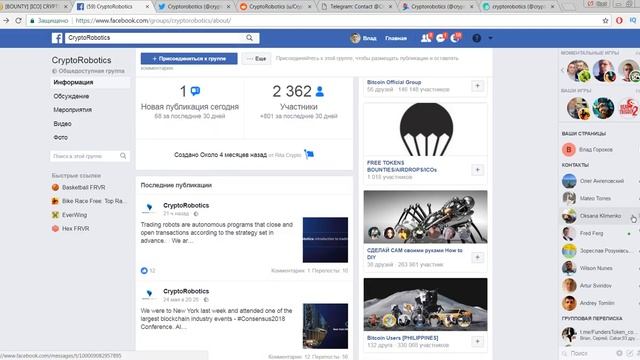Click the chat search field at the bottom of the contacts sidebar
The height and width of the screenshot is (360, 640).
click(588, 353)
